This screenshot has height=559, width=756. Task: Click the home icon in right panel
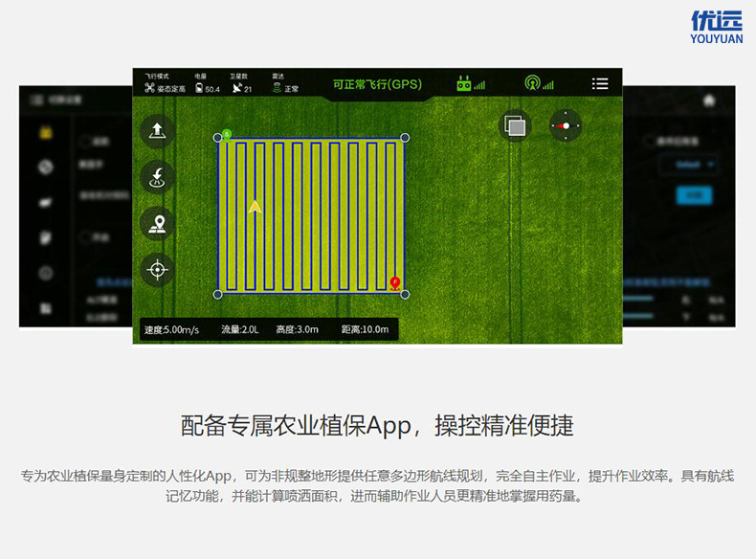point(709,100)
